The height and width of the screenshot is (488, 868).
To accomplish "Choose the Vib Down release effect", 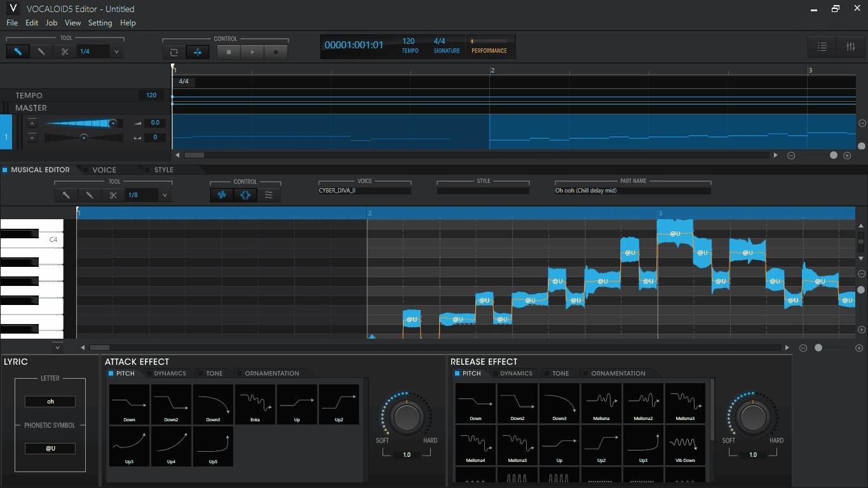I will click(x=685, y=445).
